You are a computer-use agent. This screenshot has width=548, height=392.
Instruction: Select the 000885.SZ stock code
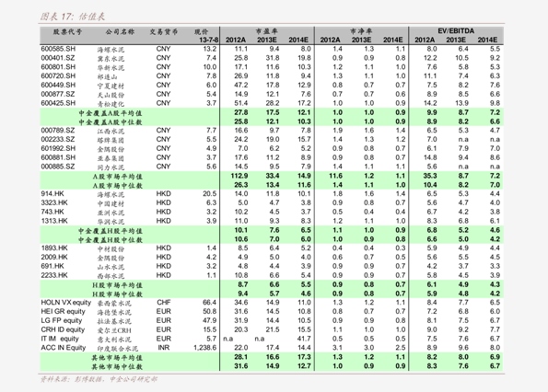(x=58, y=167)
